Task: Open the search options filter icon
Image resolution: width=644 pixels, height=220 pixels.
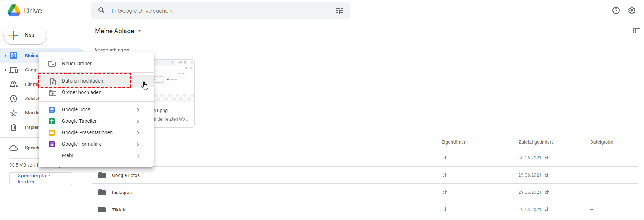Action: click(x=339, y=11)
